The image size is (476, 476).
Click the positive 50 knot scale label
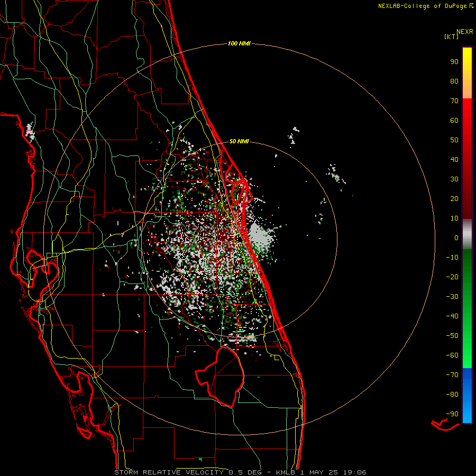click(454, 140)
